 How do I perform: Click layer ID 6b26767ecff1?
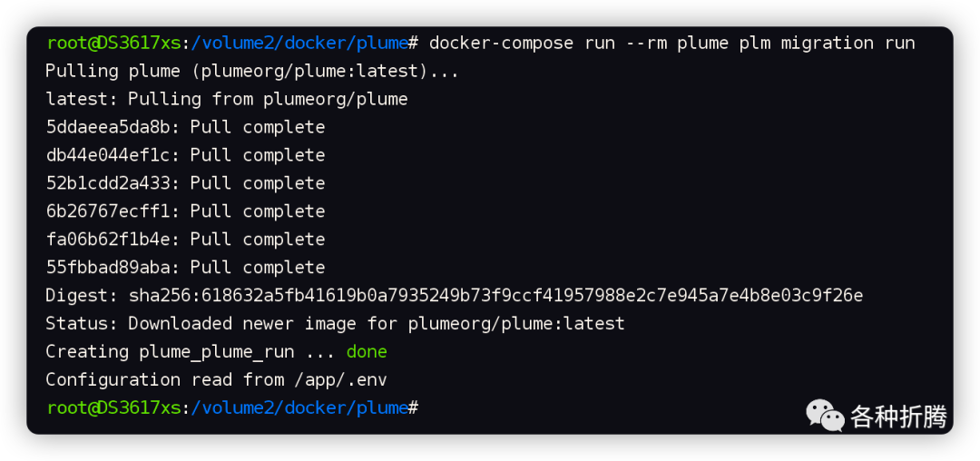tap(113, 211)
